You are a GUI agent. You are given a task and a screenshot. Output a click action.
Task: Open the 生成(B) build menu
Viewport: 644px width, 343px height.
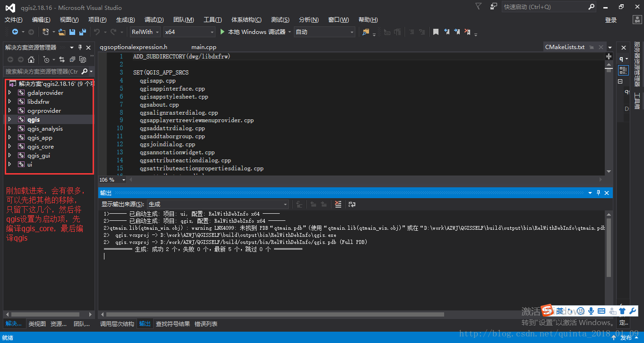(x=126, y=20)
